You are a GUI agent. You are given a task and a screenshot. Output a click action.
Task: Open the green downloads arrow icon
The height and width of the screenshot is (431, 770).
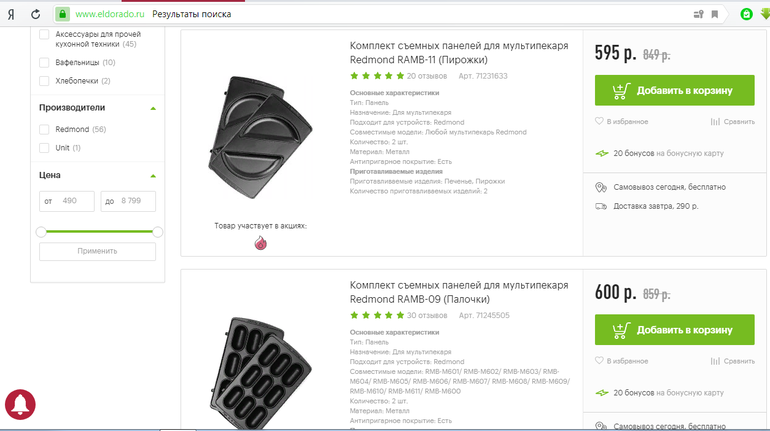[x=764, y=14]
